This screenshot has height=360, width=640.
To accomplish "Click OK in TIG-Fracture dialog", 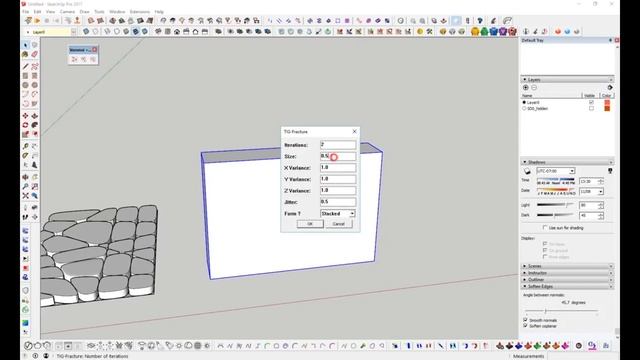I will tap(310, 224).
